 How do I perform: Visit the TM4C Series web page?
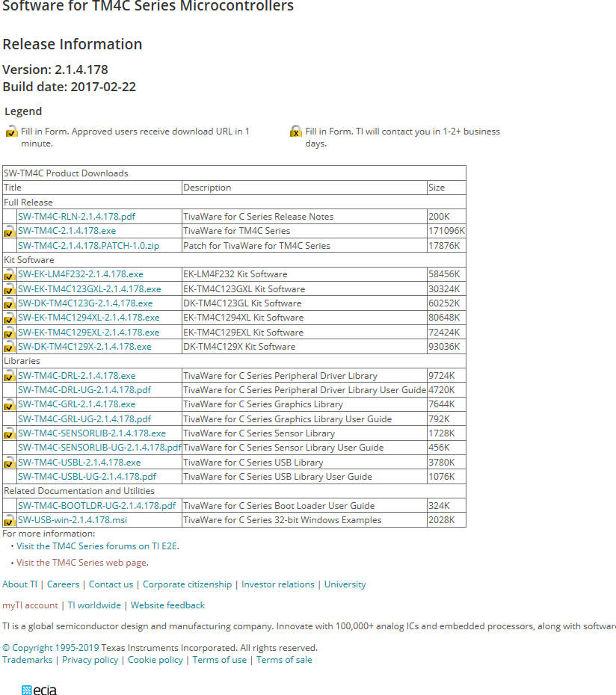point(81,563)
